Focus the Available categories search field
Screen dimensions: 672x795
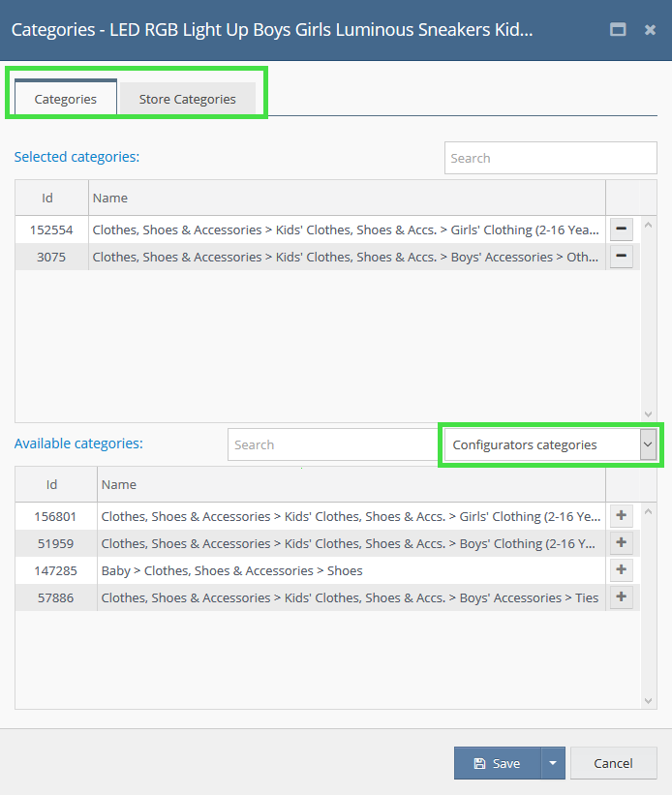coord(332,445)
